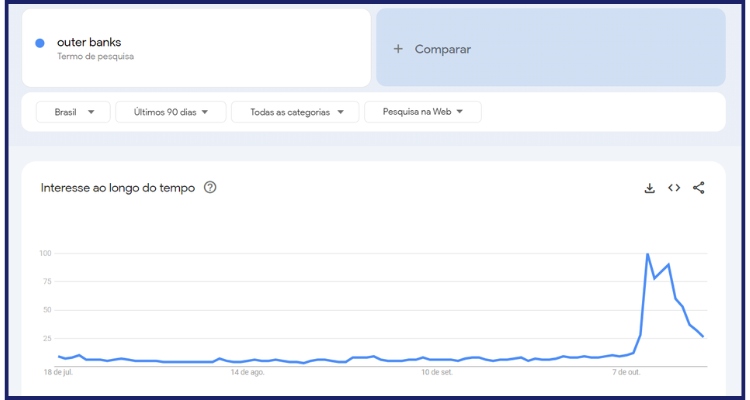
Task: Select the last data point of the line
Action: [x=703, y=337]
